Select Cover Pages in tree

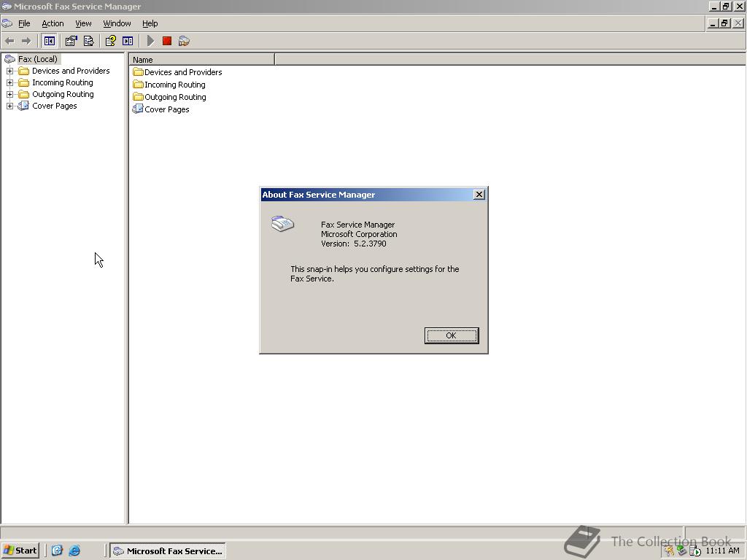(x=54, y=106)
